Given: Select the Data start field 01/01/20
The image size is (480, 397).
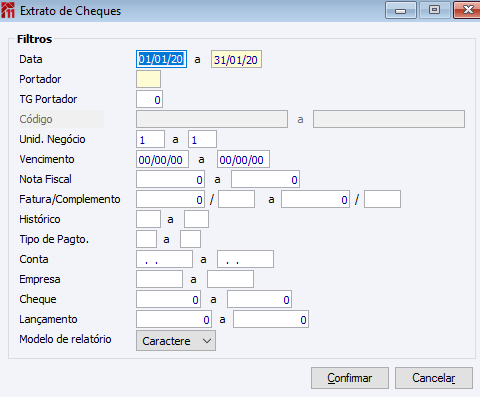Looking at the screenshot, I should click(161, 59).
